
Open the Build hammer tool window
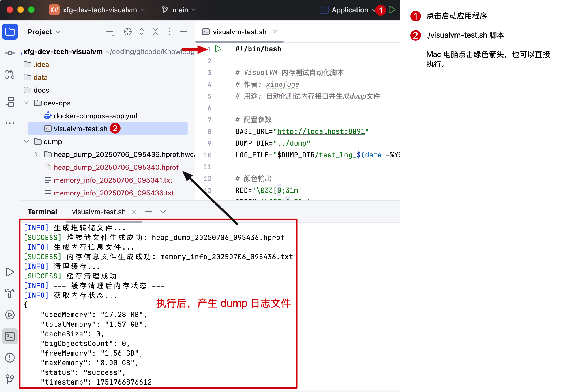pos(10,293)
